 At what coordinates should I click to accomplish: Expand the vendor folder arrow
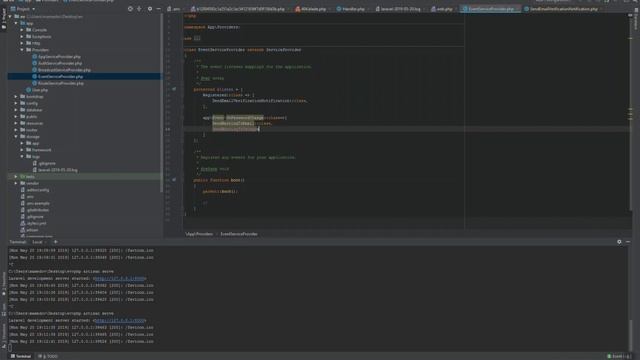(16, 183)
